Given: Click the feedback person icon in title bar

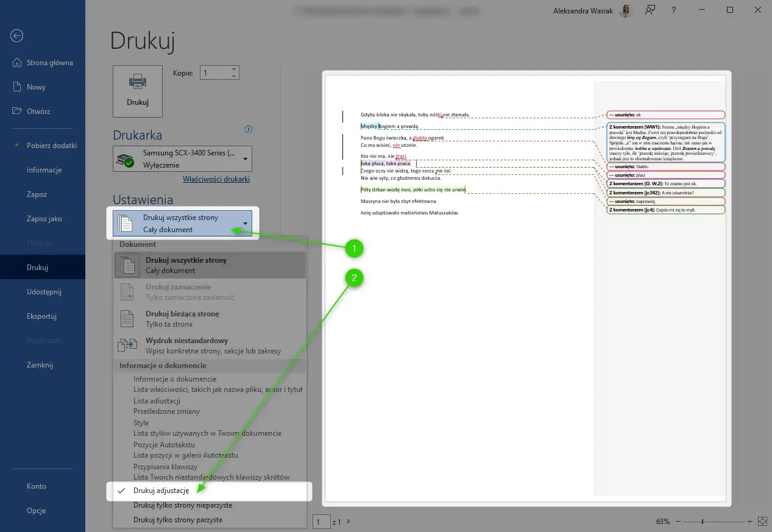Looking at the screenshot, I should point(651,10).
